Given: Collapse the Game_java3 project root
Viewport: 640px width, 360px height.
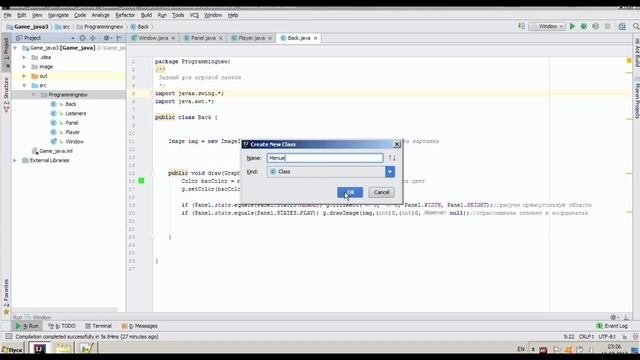Looking at the screenshot, I should point(16,48).
